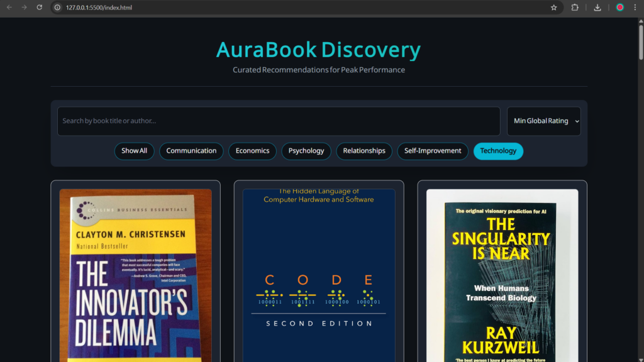Toggle the active Technology filter
Image resolution: width=644 pixels, height=362 pixels.
point(498,151)
